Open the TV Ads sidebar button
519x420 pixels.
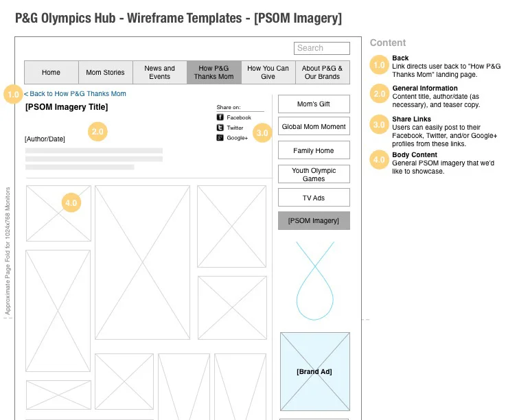coord(314,198)
